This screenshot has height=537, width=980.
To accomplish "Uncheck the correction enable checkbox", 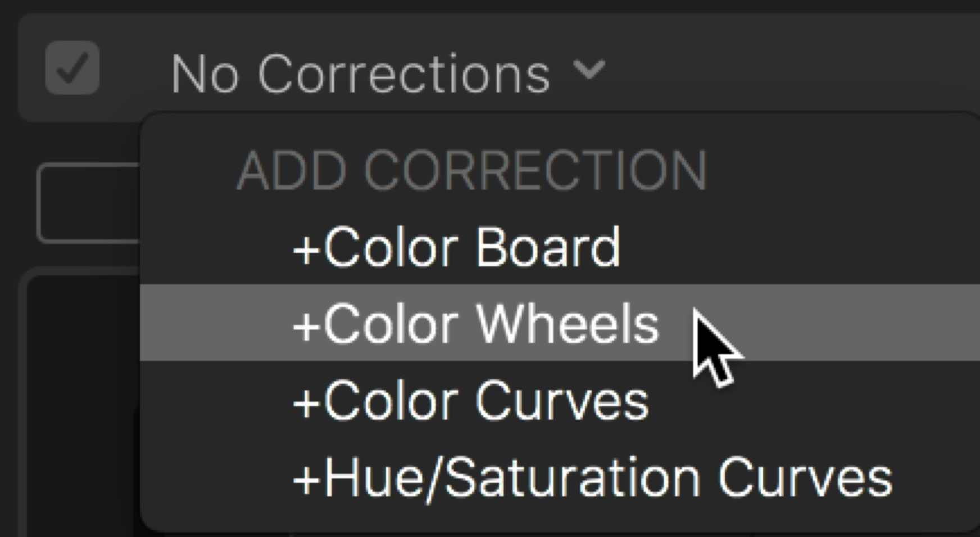I will [x=72, y=68].
